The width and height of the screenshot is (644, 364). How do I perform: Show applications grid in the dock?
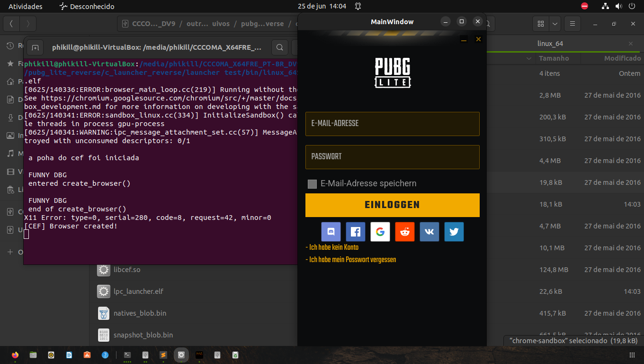click(x=632, y=355)
